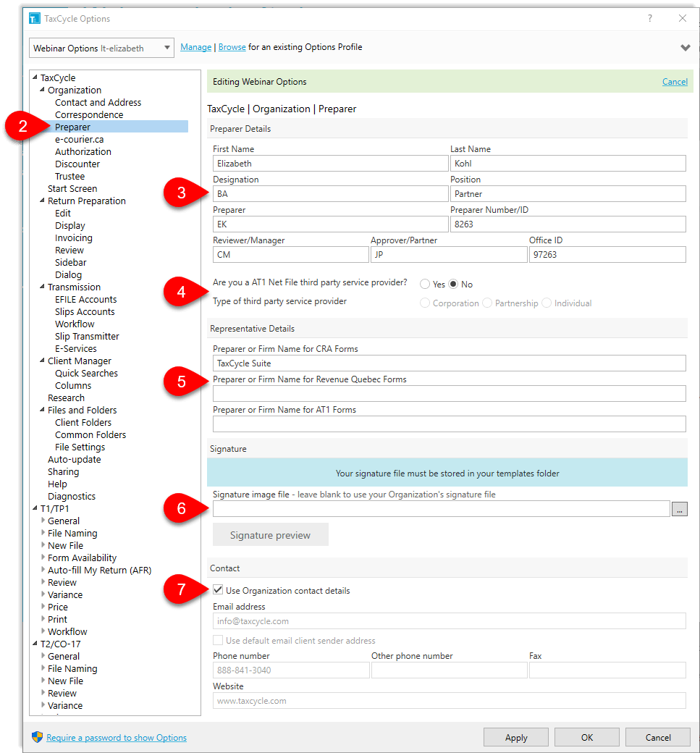Collapse the Return Preparation node
Viewport: 700px width, 753px height.
tap(42, 201)
